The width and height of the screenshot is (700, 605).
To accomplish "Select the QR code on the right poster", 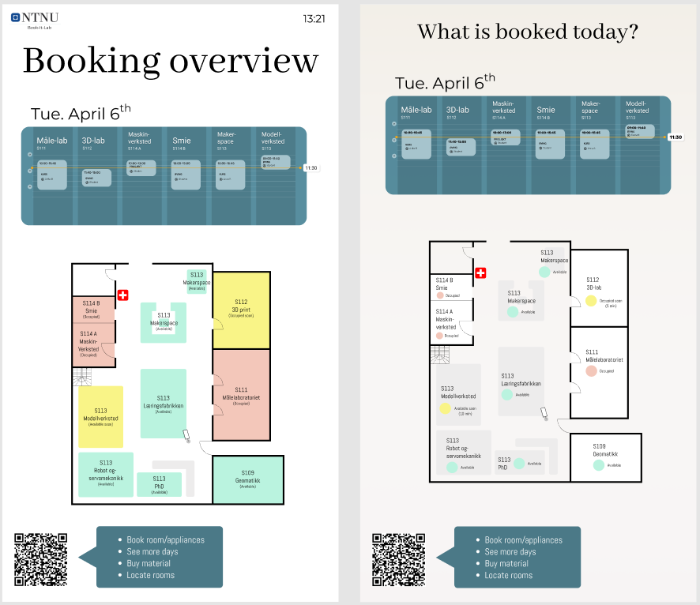I will coord(399,558).
